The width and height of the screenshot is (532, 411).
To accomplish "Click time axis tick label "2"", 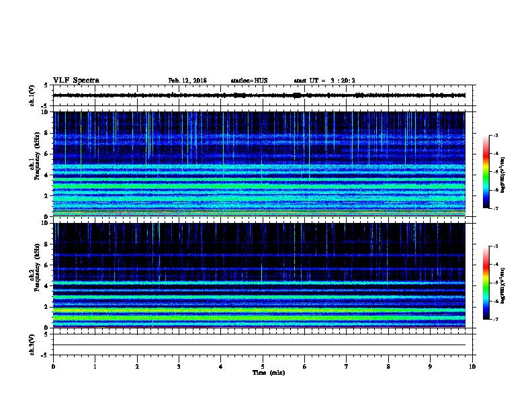I will click(x=137, y=367).
